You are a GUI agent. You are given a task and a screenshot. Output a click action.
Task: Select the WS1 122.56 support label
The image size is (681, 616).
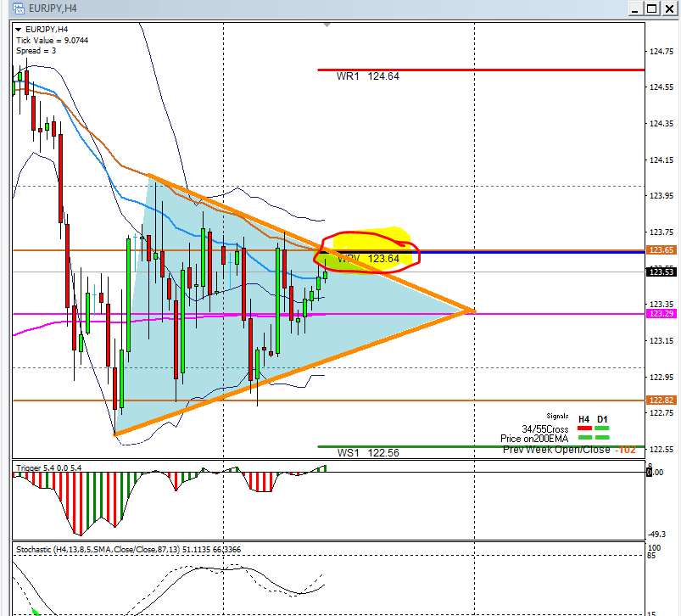coord(367,453)
